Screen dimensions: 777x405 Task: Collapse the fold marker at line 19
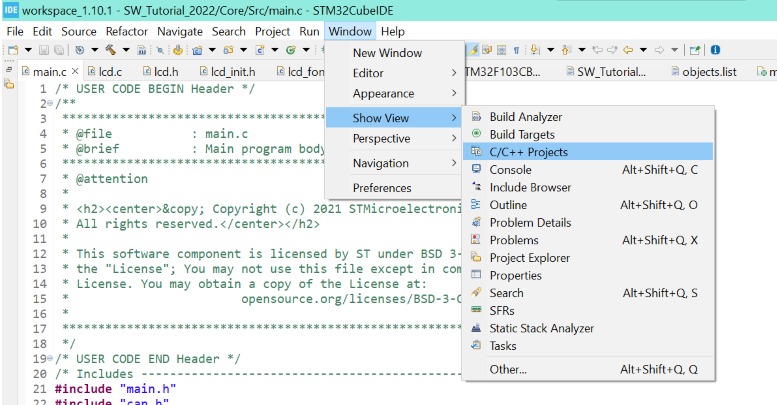click(49, 358)
